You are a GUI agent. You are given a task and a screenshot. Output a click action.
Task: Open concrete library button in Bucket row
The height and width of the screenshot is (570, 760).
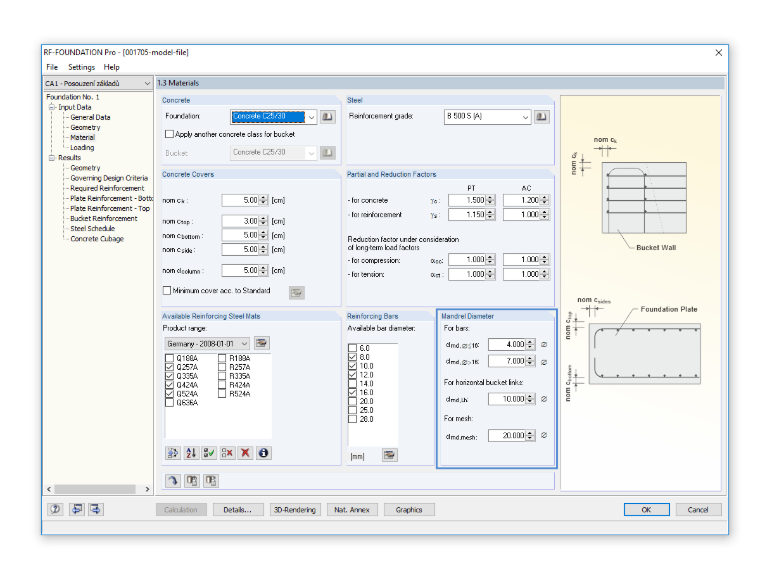[x=328, y=153]
